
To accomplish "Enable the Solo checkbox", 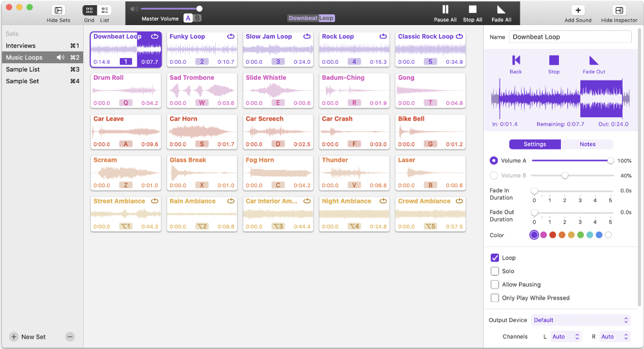I will (495, 271).
